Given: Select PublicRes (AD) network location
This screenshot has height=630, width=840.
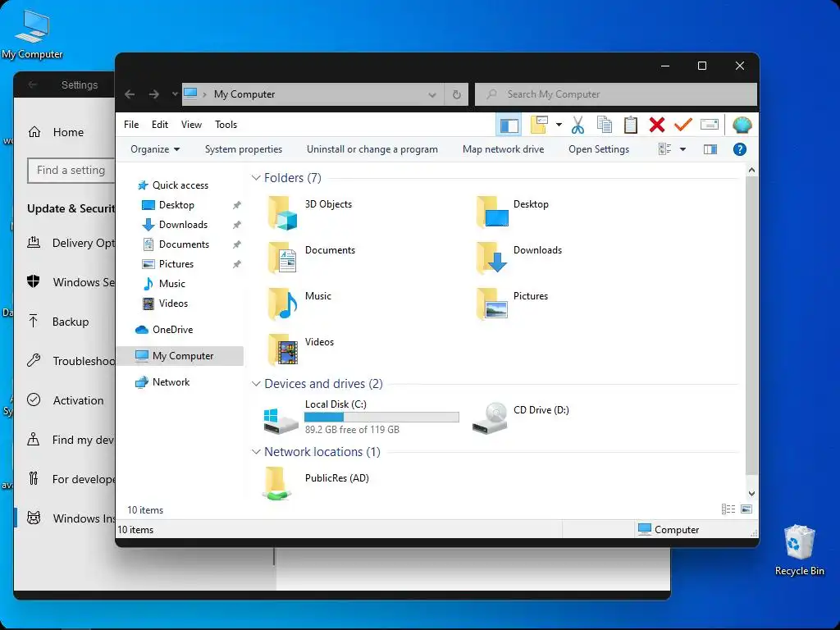Looking at the screenshot, I should click(316, 483).
